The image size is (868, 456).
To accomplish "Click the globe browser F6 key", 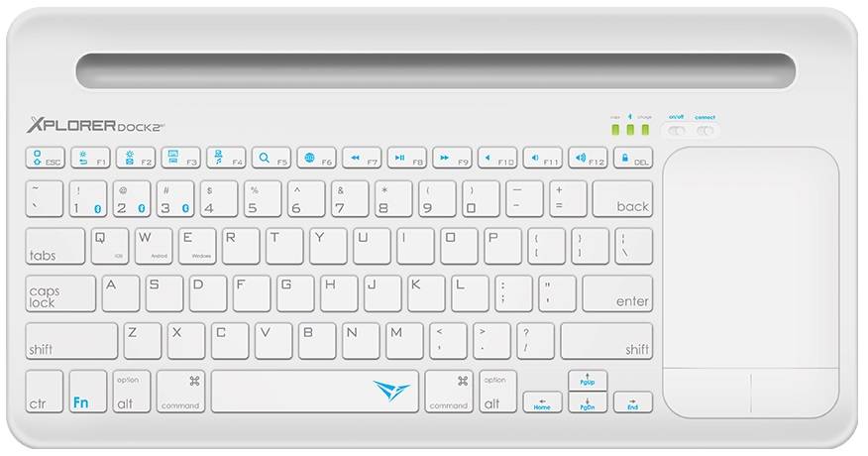I will (316, 158).
